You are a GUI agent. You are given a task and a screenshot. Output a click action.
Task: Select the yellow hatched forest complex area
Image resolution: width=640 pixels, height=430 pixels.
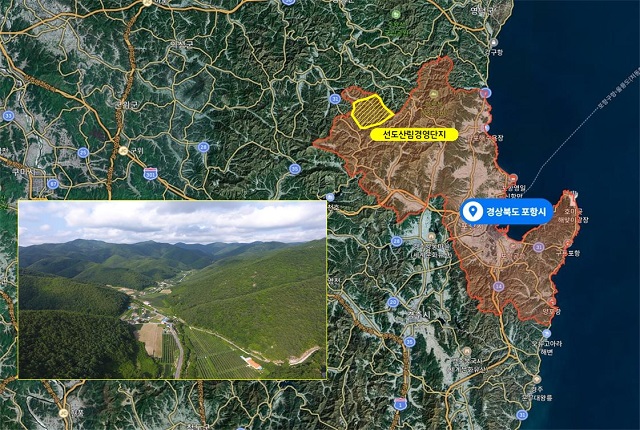click(371, 111)
